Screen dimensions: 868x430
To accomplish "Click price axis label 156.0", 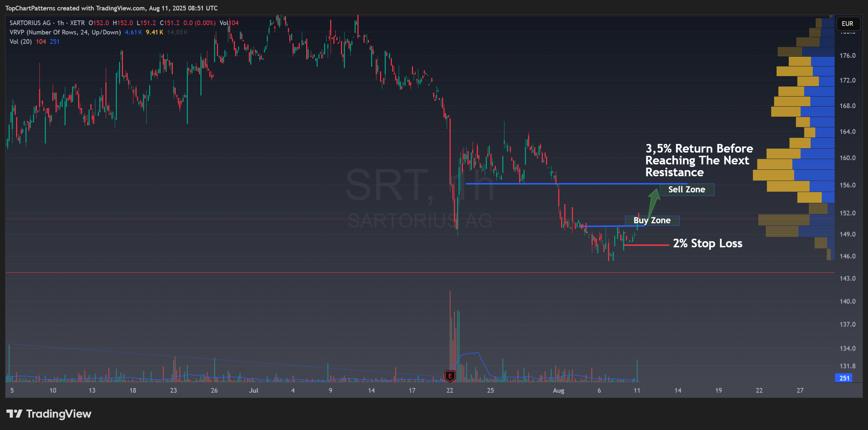I will 848,185.
